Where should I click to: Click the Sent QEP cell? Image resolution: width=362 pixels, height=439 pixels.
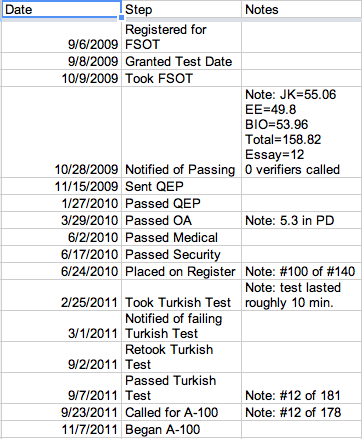click(181, 186)
